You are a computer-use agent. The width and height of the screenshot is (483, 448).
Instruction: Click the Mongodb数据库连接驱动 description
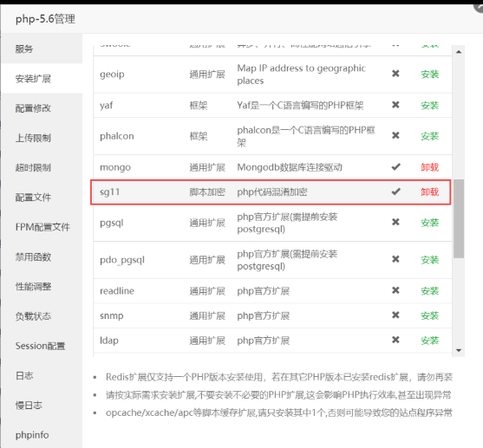[290, 167]
